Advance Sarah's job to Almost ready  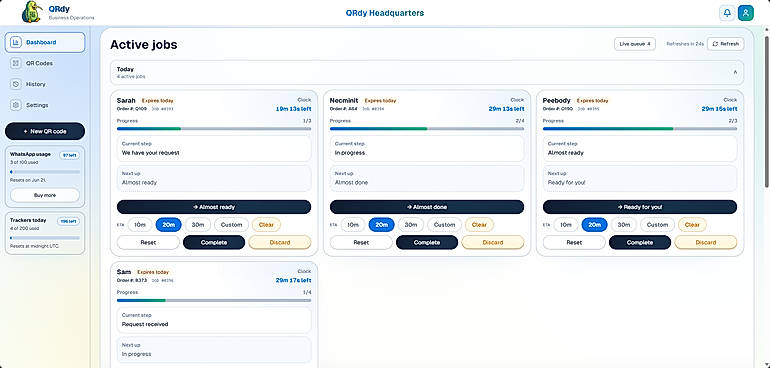(214, 207)
